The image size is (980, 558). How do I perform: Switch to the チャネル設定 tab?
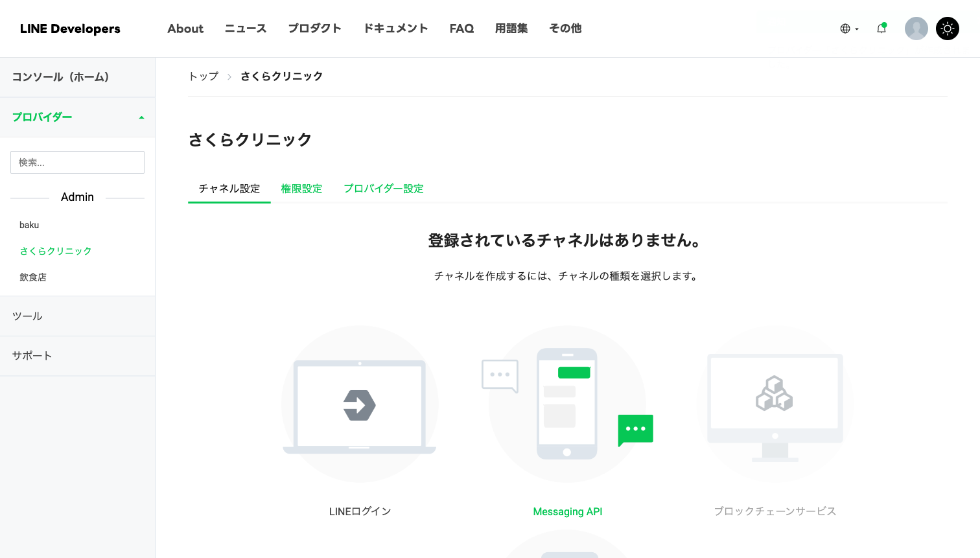[x=229, y=189]
